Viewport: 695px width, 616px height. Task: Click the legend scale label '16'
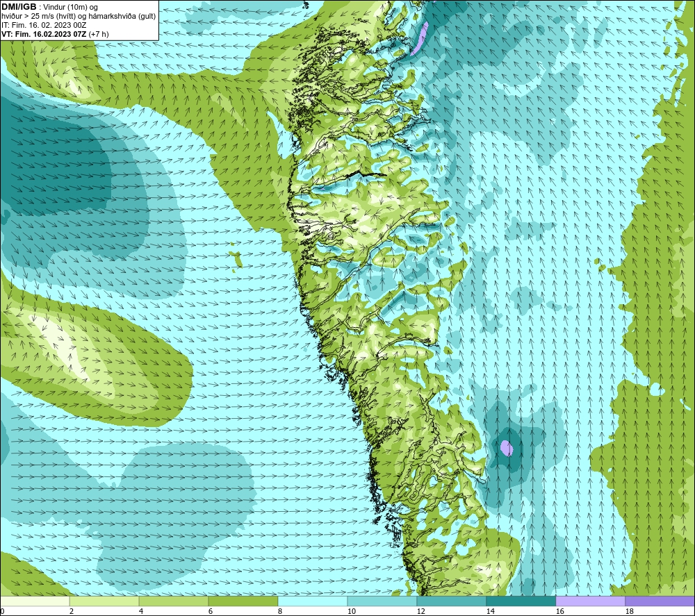559,611
